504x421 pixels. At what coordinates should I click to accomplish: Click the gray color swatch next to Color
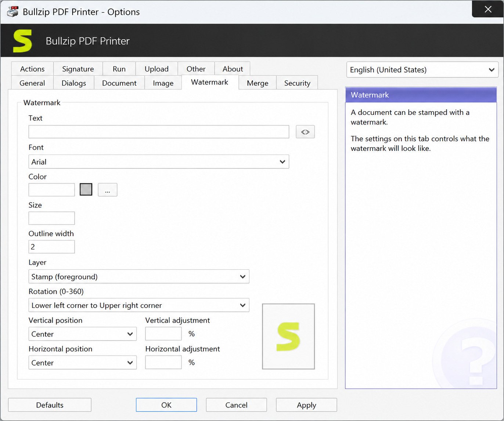pos(86,189)
